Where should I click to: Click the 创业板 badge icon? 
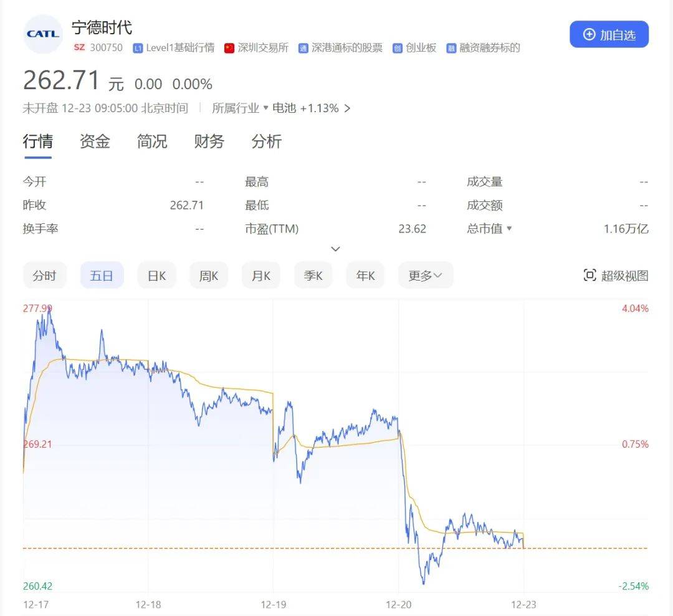pyautogui.click(x=397, y=47)
